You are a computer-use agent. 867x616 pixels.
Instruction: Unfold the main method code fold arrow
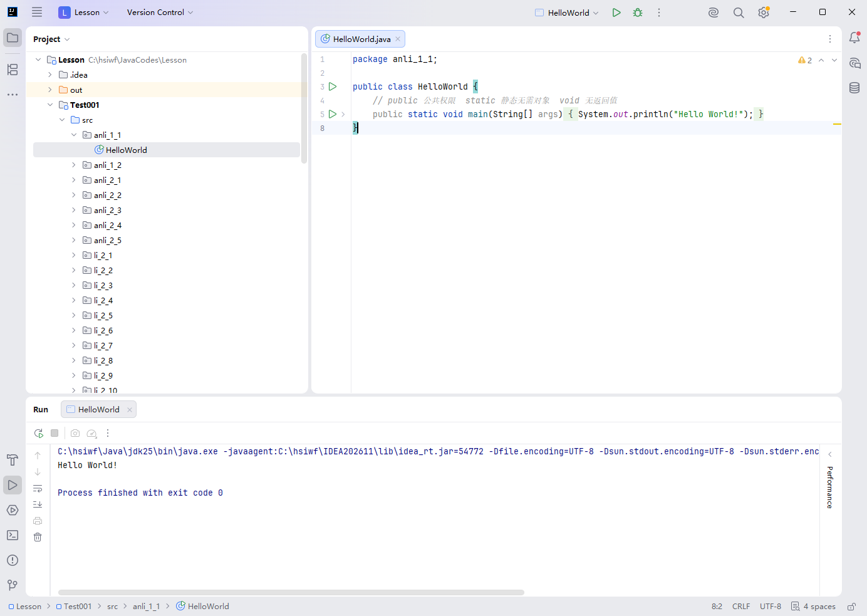[343, 114]
